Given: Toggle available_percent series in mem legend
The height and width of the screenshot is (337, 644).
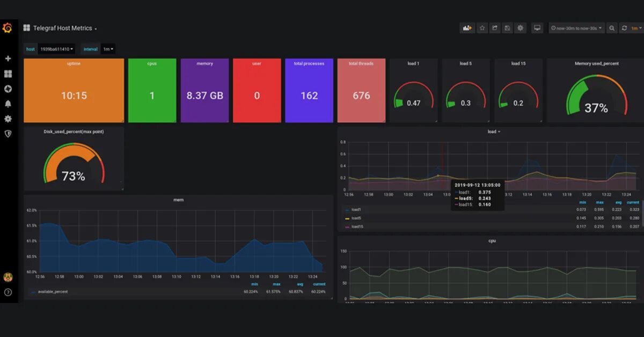Looking at the screenshot, I should (53, 291).
